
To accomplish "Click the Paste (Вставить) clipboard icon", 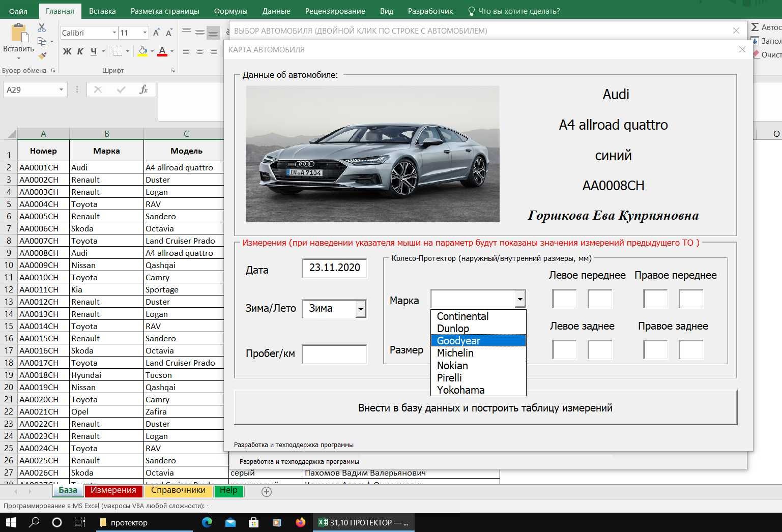I will tap(19, 33).
